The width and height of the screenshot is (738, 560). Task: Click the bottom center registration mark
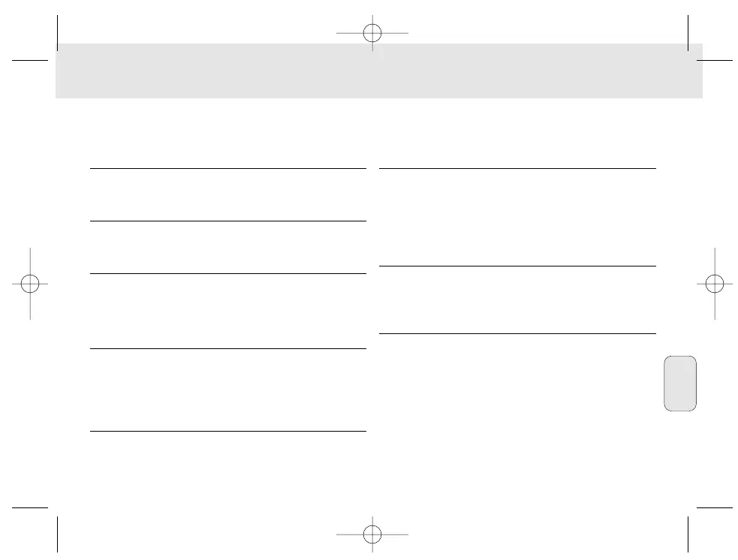click(x=373, y=534)
